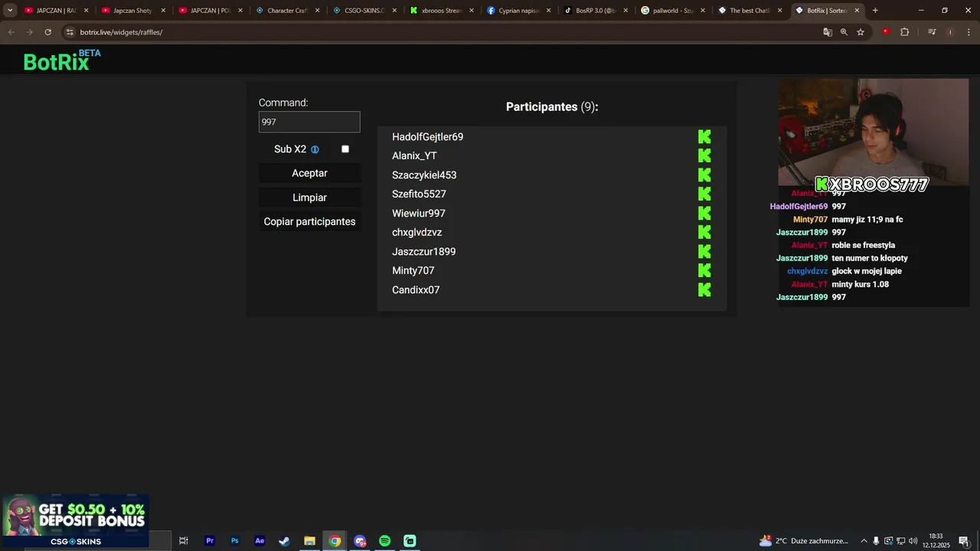Image resolution: width=980 pixels, height=551 pixels.
Task: Open the taskbar clock showing 18:33
Action: pyautogui.click(x=936, y=541)
